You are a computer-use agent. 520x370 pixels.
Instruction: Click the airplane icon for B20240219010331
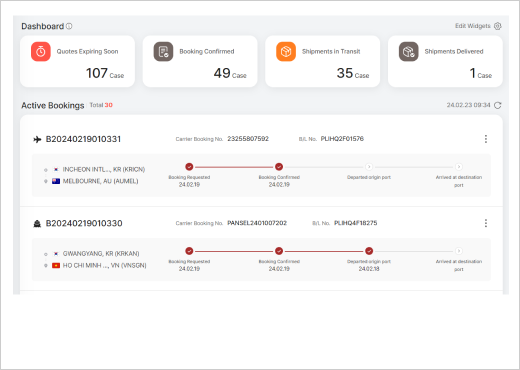tap(37, 139)
